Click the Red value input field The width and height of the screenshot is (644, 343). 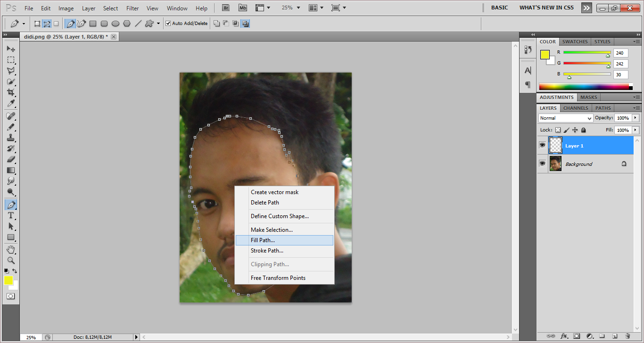coord(620,53)
